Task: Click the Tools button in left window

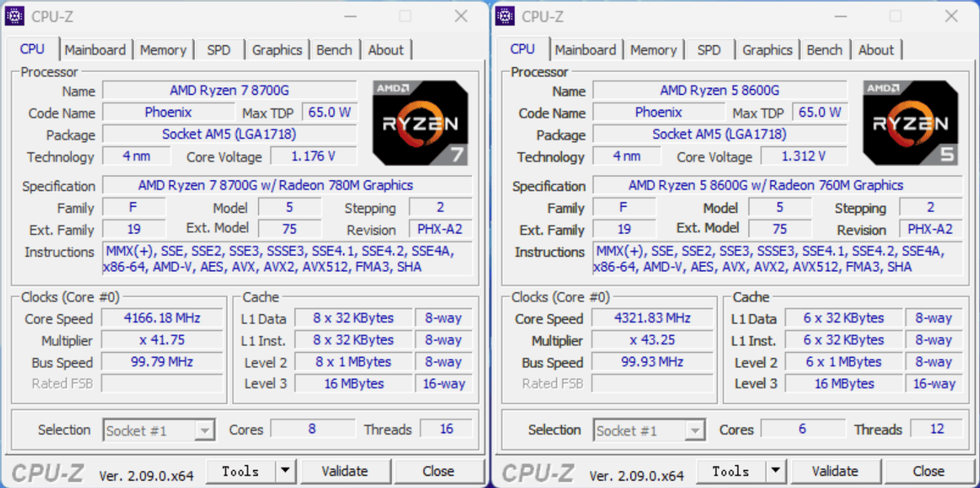Action: [x=240, y=471]
